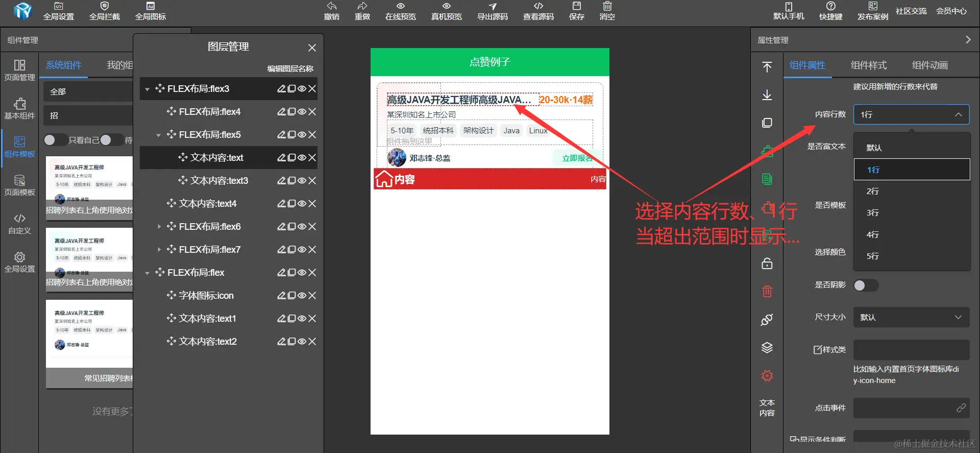This screenshot has width=980, height=453.
Task: Open the 尺寸大小 dropdown
Action: [x=911, y=317]
